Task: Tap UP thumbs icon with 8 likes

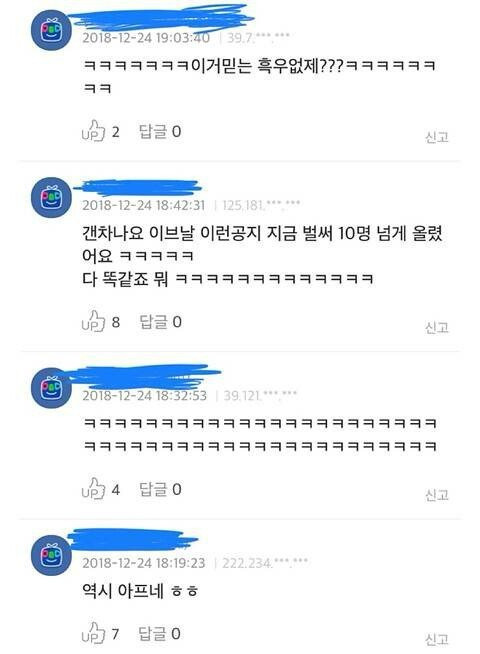Action: (93, 321)
